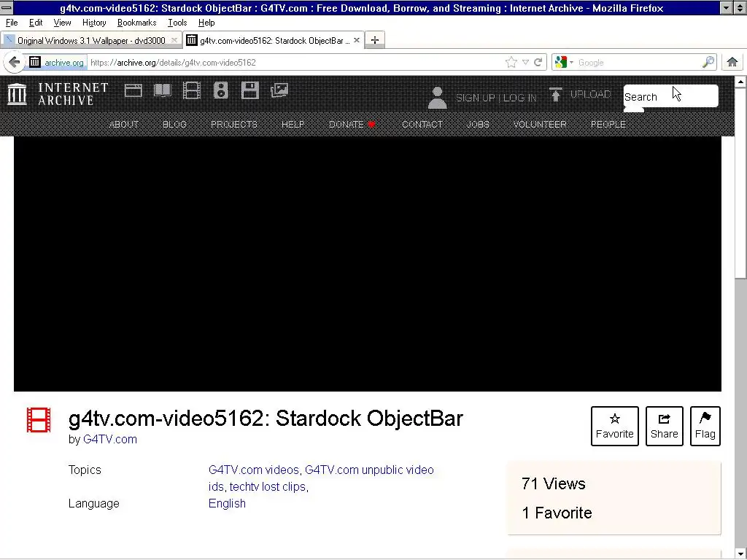Open the 'techtv lost clips' topic link
The height and width of the screenshot is (560, 747).
pyautogui.click(x=268, y=486)
